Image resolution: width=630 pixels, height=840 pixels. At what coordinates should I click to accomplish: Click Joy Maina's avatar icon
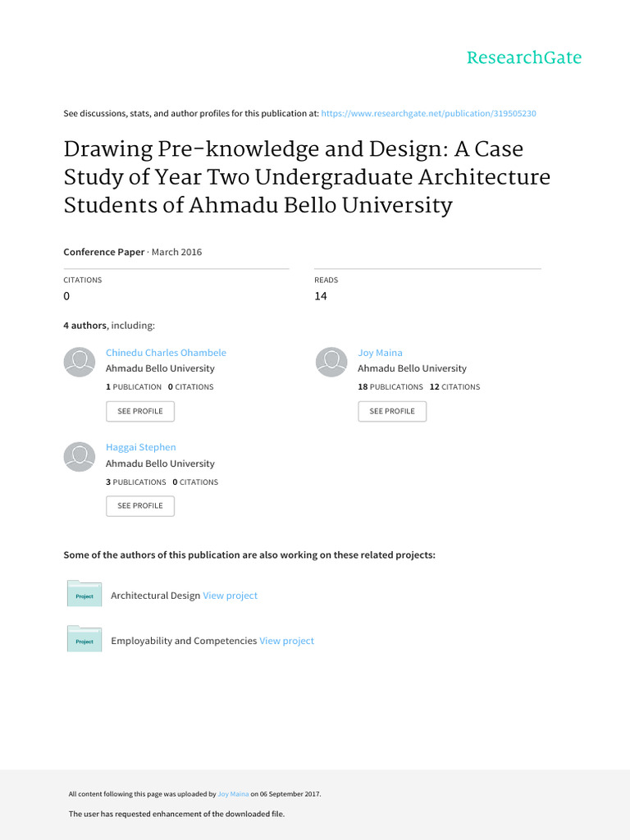(x=331, y=362)
